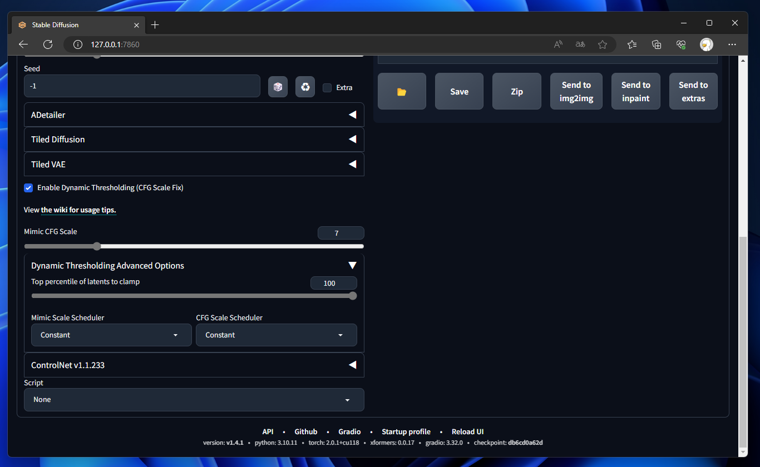Image resolution: width=760 pixels, height=467 pixels.
Task: Open the favorites list icon
Action: tap(632, 45)
